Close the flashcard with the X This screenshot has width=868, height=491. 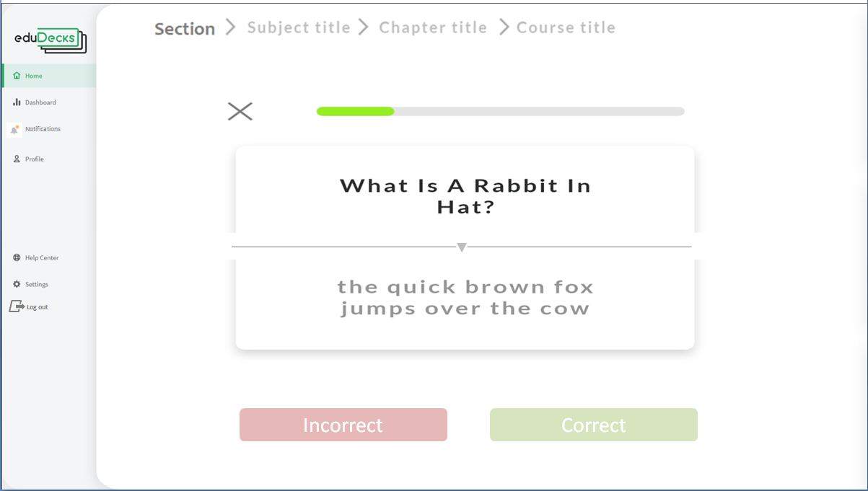pos(240,111)
